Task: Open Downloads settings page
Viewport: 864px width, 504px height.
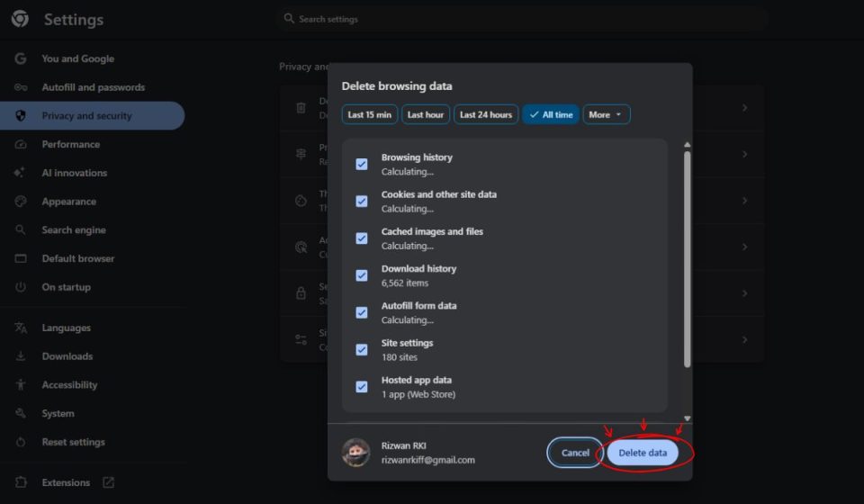Action: coord(67,356)
